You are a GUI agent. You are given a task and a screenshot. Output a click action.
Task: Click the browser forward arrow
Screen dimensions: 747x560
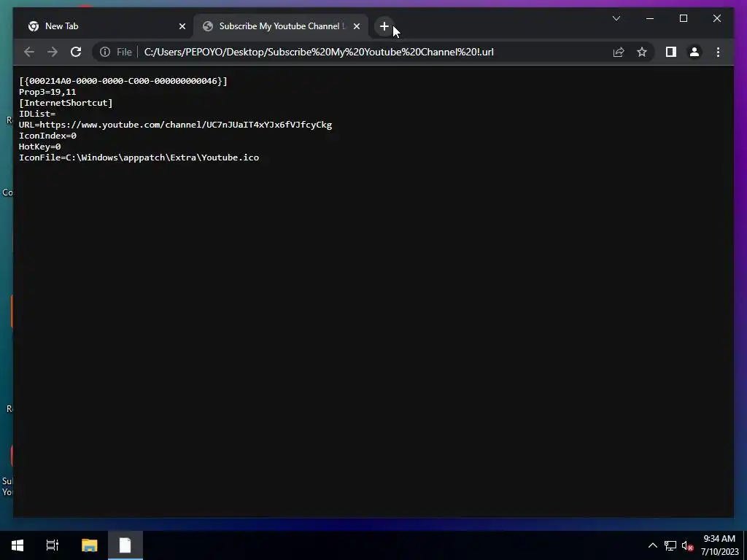53,52
